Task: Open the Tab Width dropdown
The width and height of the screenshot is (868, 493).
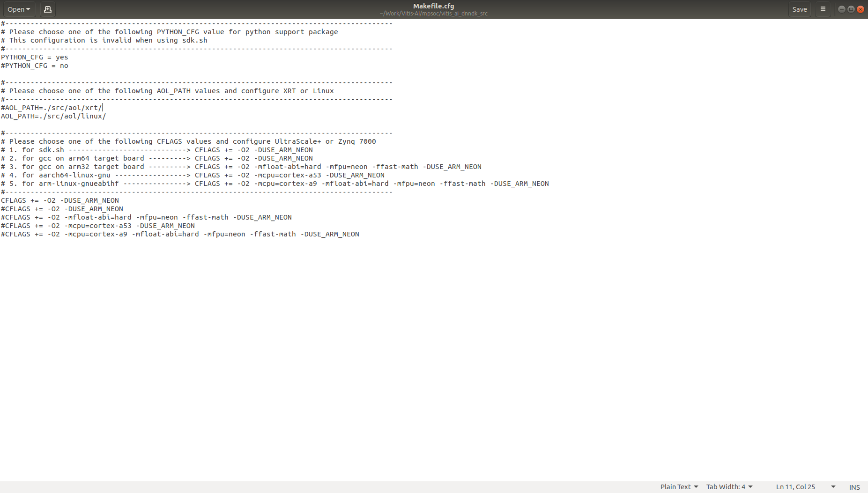Action: click(729, 487)
